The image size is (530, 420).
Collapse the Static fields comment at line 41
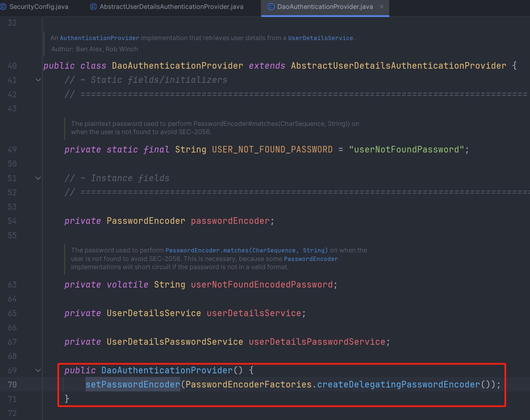pyautogui.click(x=38, y=80)
